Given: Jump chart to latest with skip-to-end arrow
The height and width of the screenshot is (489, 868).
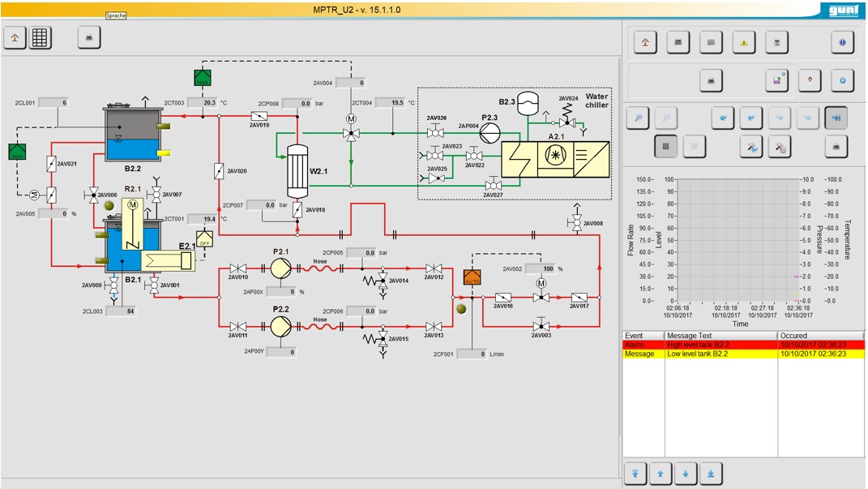Looking at the screenshot, I should pyautogui.click(x=836, y=118).
